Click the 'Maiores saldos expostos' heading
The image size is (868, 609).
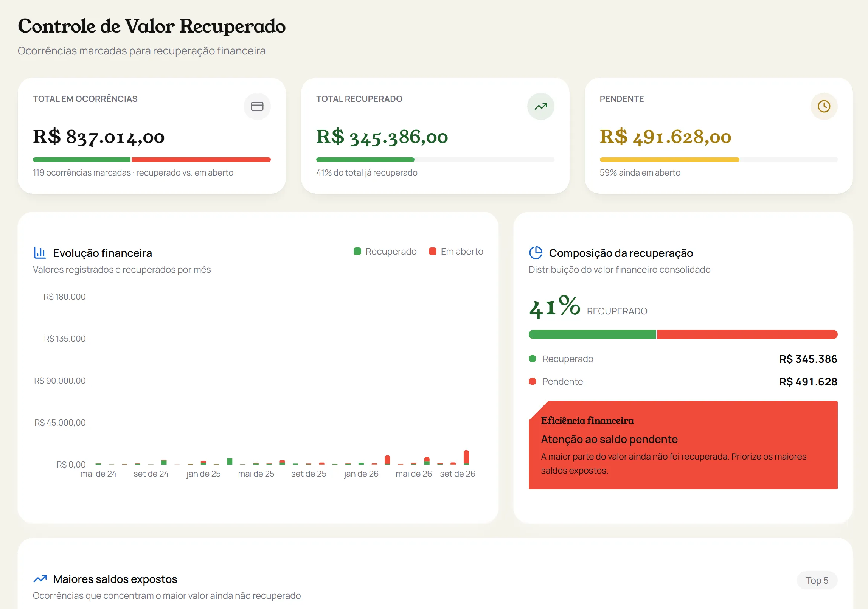point(115,579)
